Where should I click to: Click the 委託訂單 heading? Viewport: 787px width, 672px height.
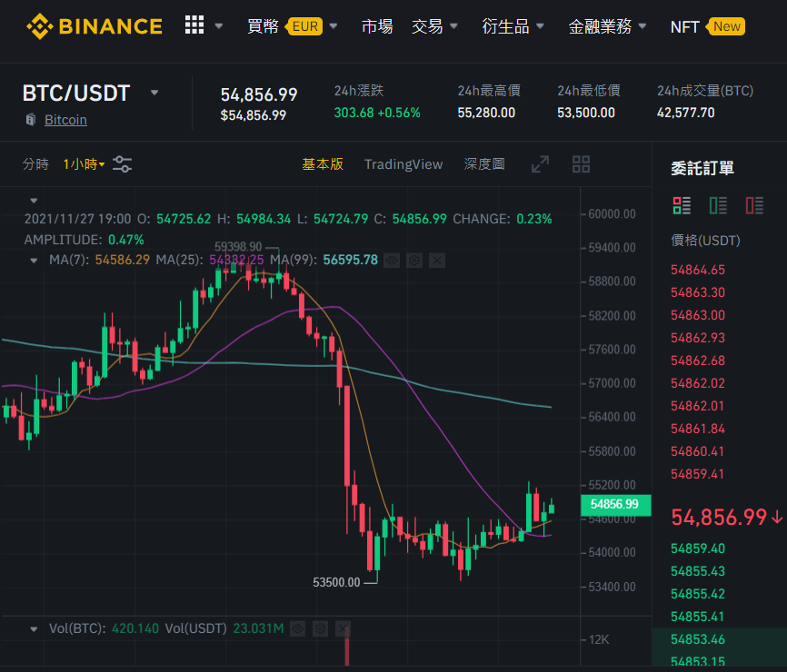coord(702,168)
